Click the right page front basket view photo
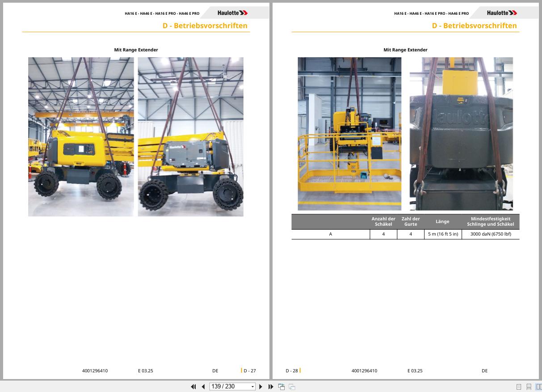The height and width of the screenshot is (392, 542). 349,134
